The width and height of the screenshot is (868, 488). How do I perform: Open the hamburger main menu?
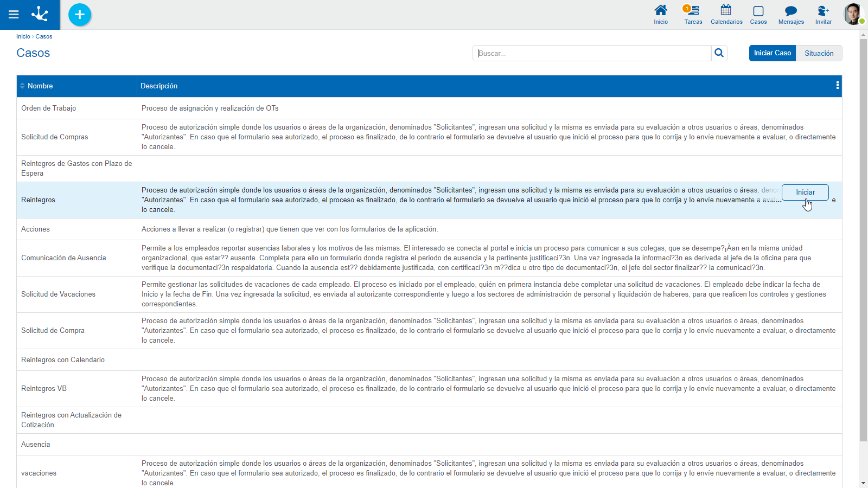pos(14,15)
